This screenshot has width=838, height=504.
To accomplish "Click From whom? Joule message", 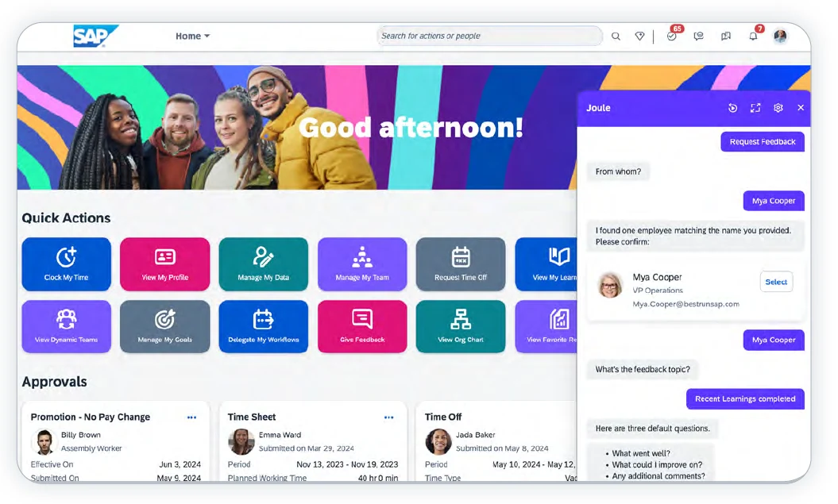I will pyautogui.click(x=618, y=171).
